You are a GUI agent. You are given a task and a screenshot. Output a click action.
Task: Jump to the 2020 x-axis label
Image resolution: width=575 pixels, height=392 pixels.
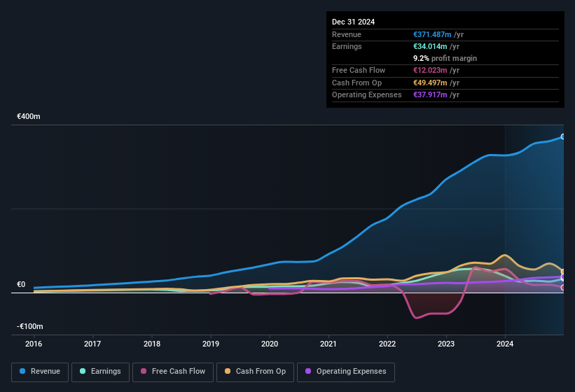click(270, 344)
